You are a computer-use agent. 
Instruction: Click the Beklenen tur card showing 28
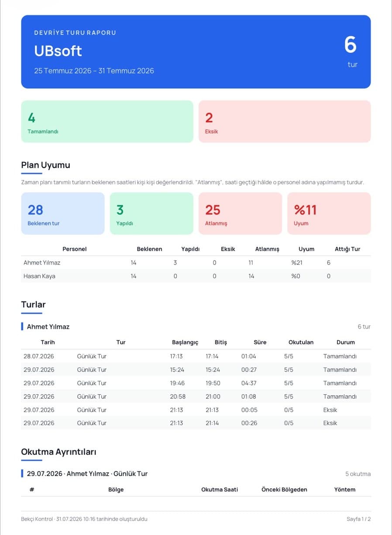click(x=63, y=214)
